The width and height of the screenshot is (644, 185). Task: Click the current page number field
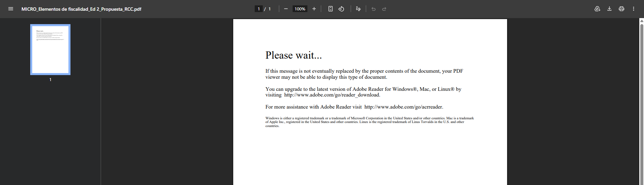pyautogui.click(x=258, y=9)
